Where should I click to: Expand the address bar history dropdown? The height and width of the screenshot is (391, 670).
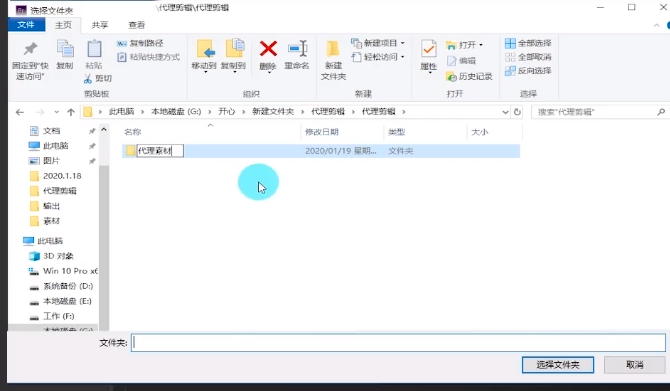tap(505, 112)
